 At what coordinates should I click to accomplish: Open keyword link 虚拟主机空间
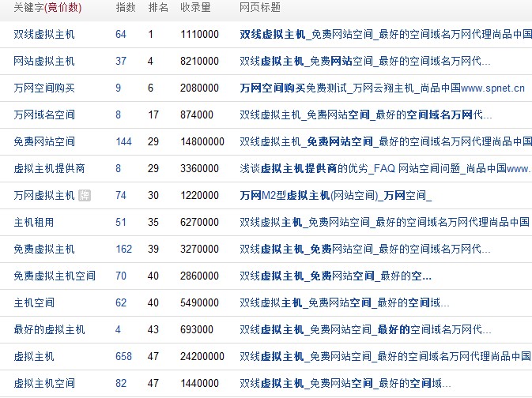click(x=44, y=383)
